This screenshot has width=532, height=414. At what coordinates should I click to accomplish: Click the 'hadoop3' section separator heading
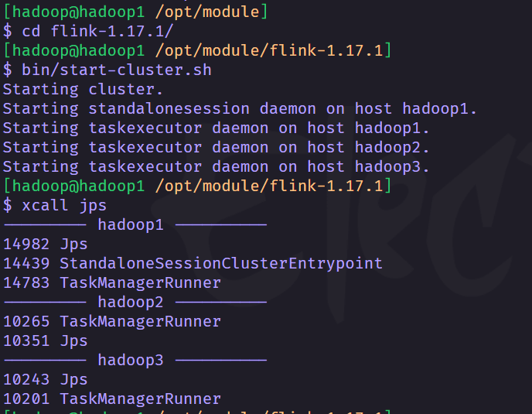(131, 361)
